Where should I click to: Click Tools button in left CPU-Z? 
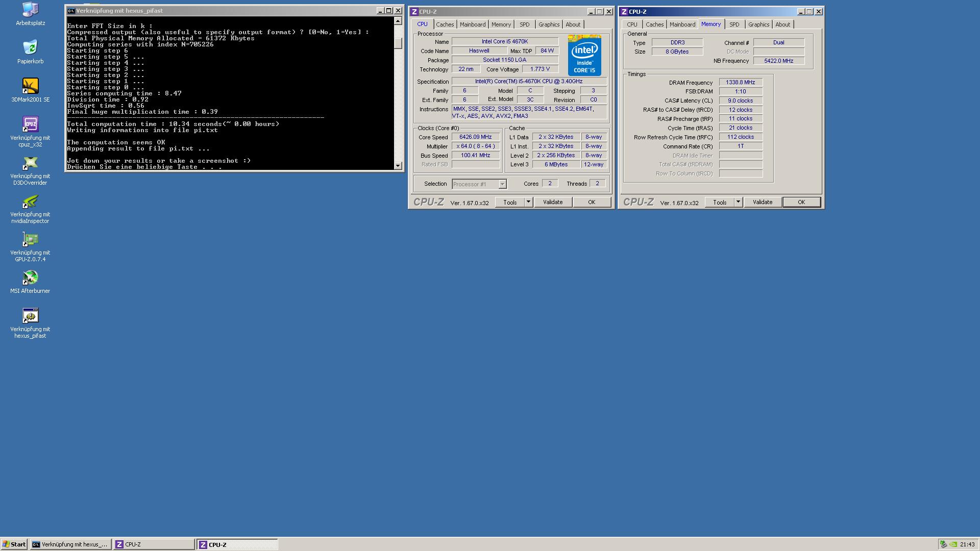point(510,203)
